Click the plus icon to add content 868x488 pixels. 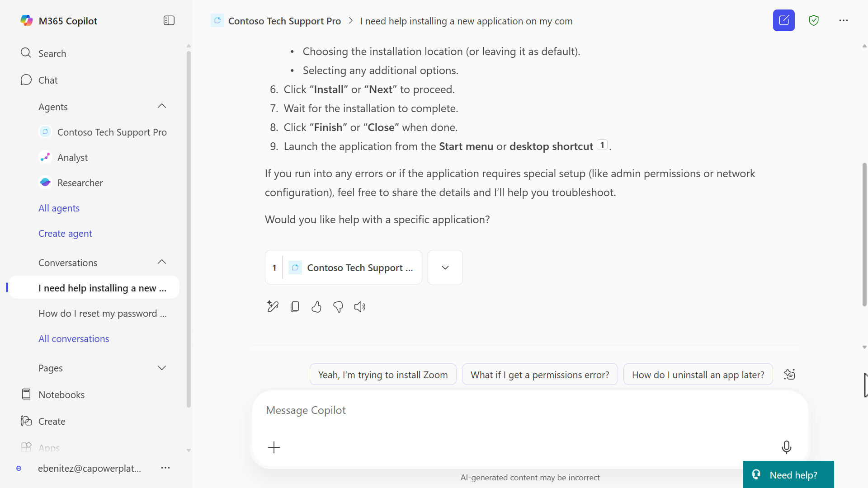pos(274,447)
